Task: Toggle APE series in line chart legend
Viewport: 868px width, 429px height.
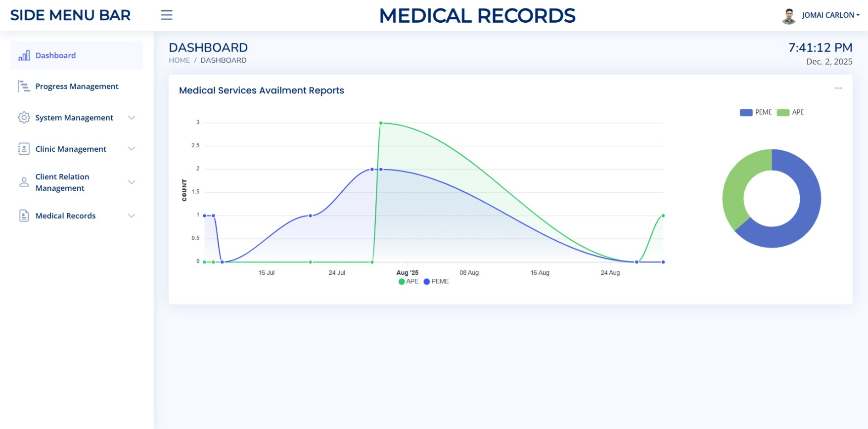Action: point(409,282)
